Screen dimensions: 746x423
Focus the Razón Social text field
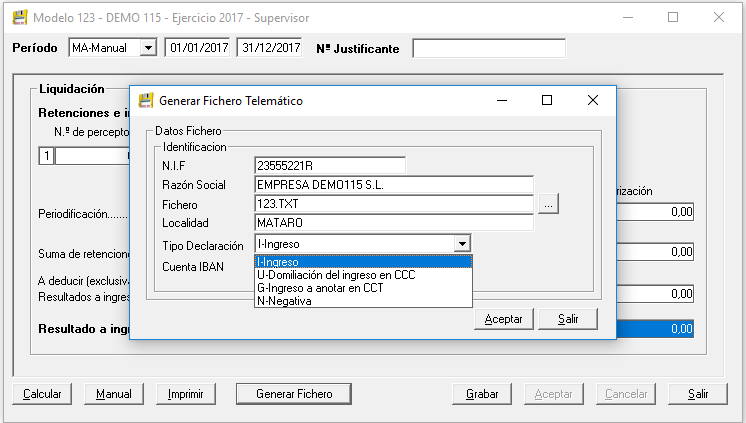(x=394, y=185)
